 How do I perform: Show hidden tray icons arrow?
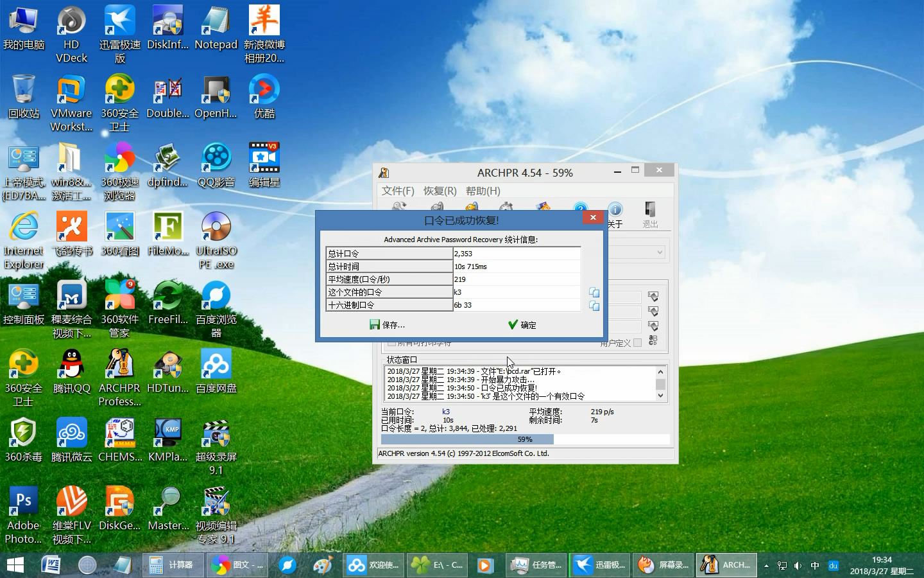766,566
